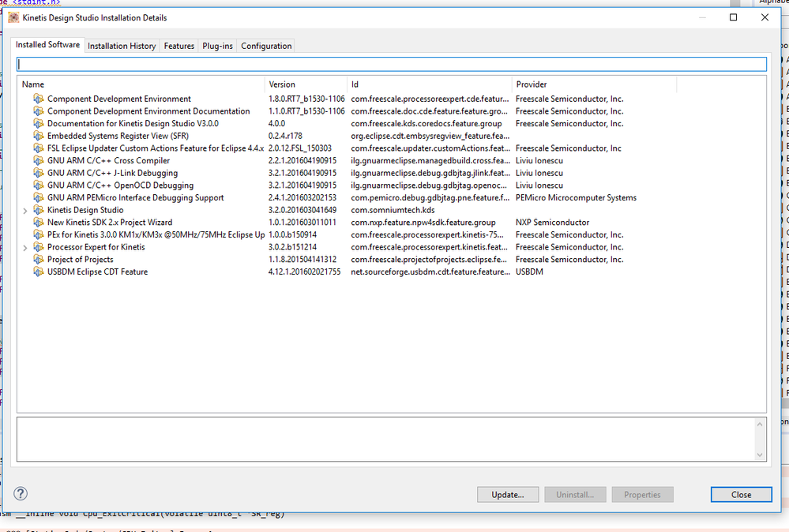Click the description pane scroll up arrow
789x532 pixels.
[759, 425]
